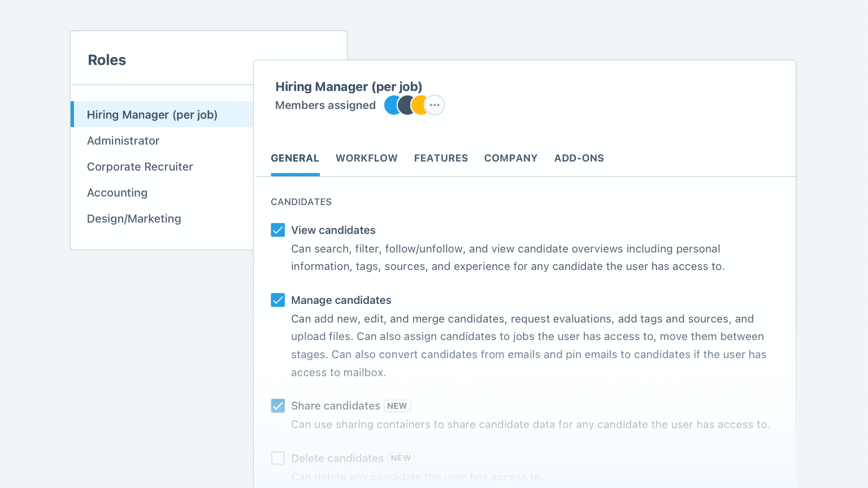868x488 pixels.
Task: Open the Features tab
Action: [441, 158]
